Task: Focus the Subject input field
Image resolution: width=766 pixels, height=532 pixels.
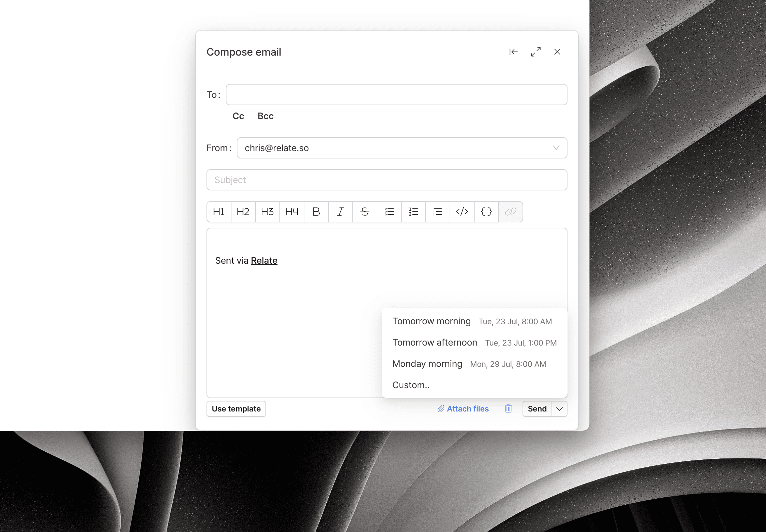Action: pos(387,180)
